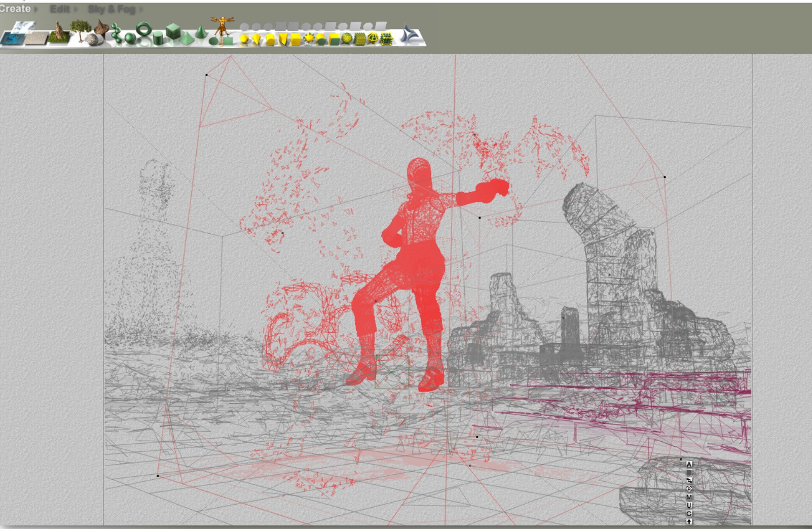This screenshot has height=529, width=812.
Task: Create a tree object
Action: (81, 31)
